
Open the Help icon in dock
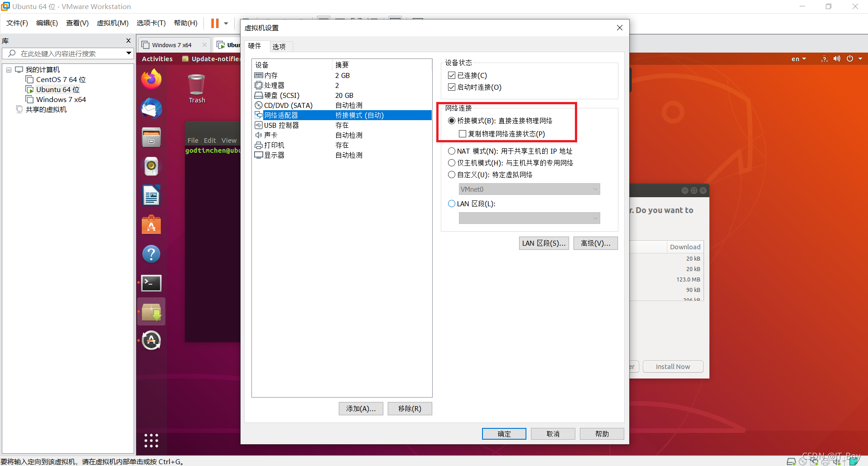click(151, 254)
